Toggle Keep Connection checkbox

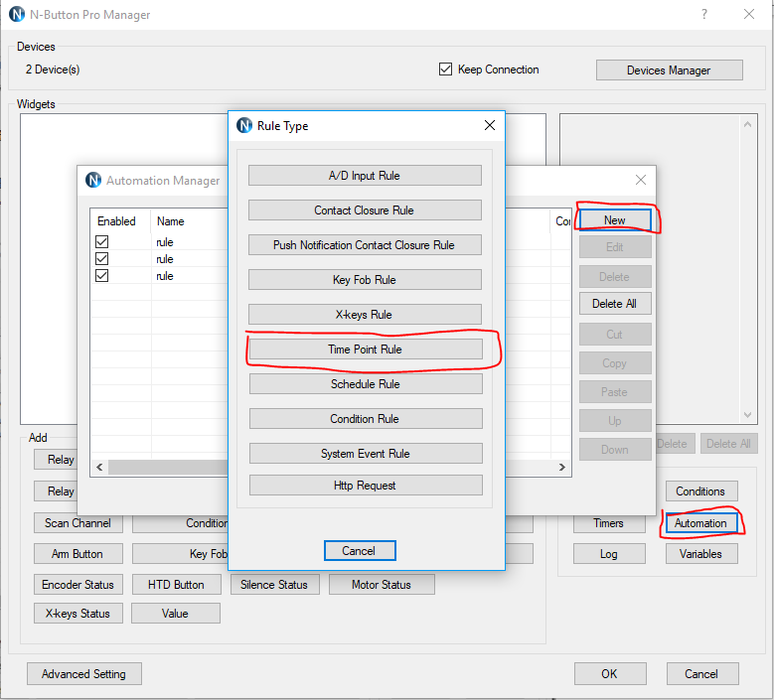pos(445,70)
